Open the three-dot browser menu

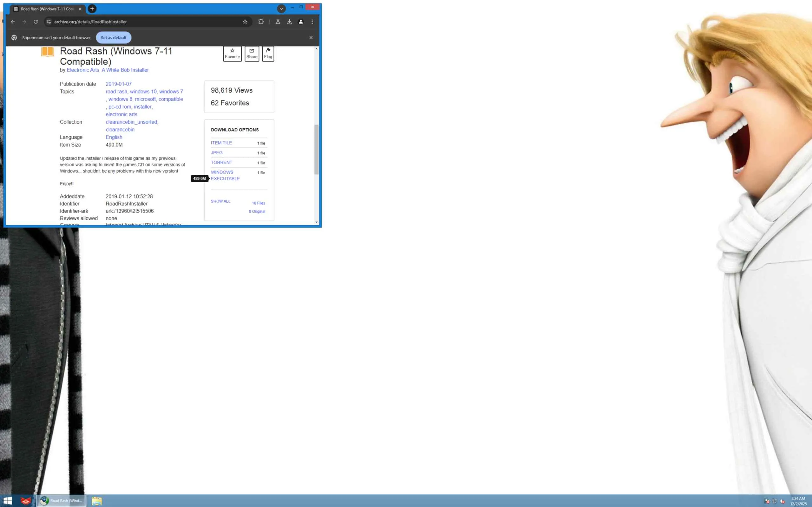pos(312,22)
